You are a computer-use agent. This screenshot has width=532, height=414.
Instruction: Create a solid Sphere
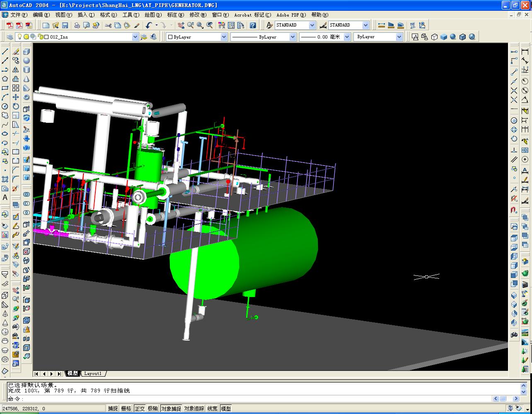click(27, 61)
